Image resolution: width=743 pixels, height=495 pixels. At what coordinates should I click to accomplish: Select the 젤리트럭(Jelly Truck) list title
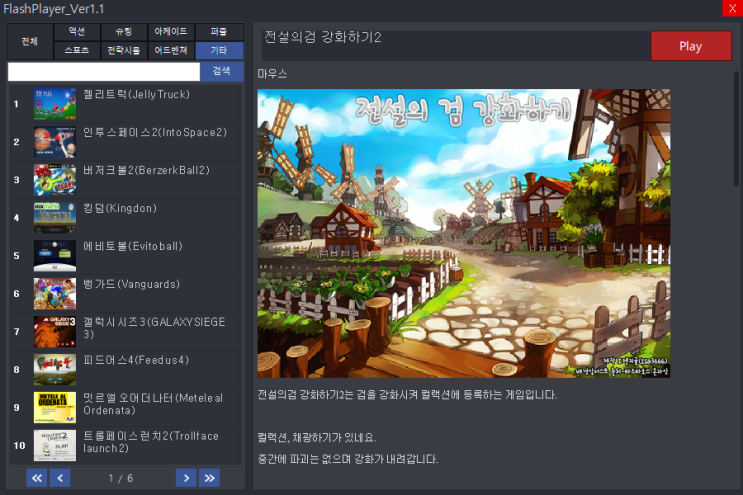pos(136,94)
